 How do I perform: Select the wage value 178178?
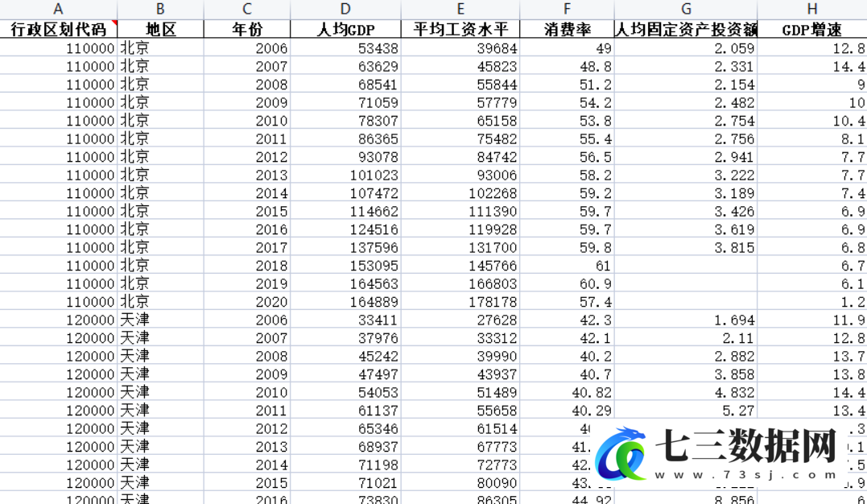460,302
